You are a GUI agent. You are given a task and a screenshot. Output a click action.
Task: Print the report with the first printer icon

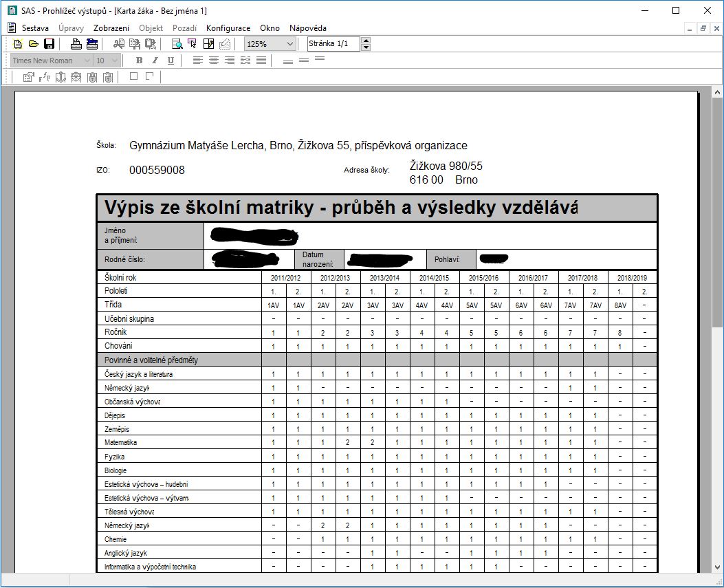[x=76, y=44]
